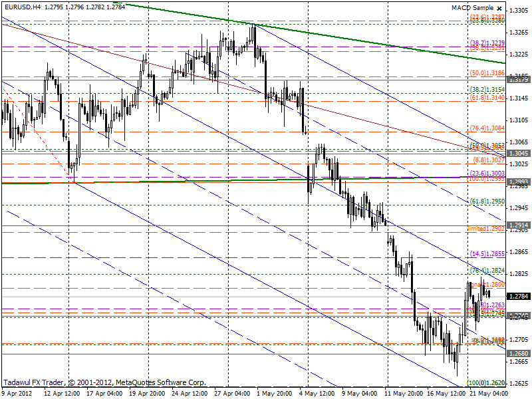This screenshot has height=399, width=532.
Task: Select the Fibonacci label (61.8)1.2950
Action: [x=487, y=201]
